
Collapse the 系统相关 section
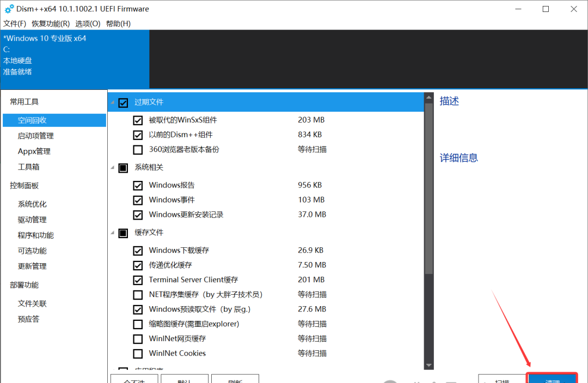click(113, 167)
